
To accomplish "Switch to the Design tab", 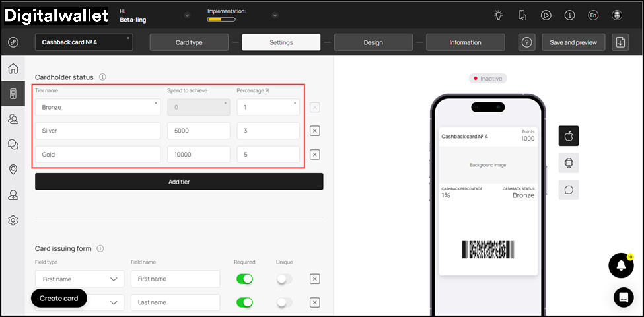I will click(373, 42).
